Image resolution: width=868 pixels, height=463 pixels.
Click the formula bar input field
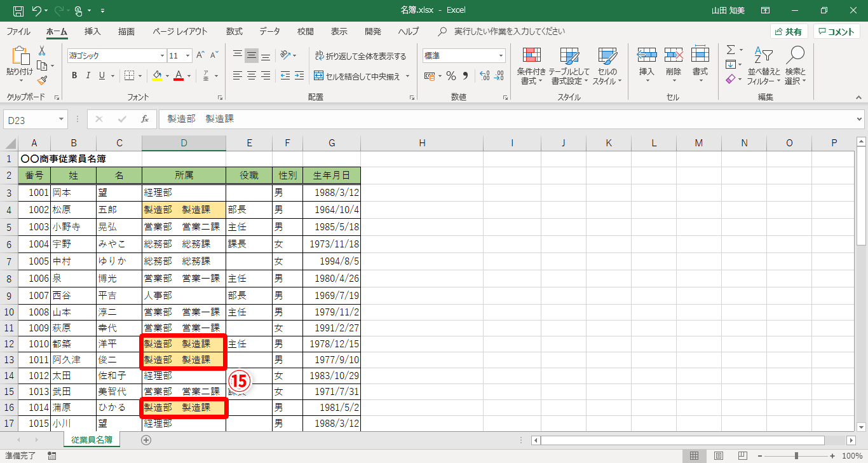click(506, 119)
